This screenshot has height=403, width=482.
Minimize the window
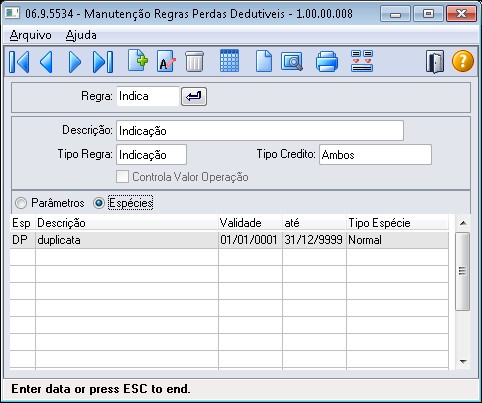click(x=395, y=14)
